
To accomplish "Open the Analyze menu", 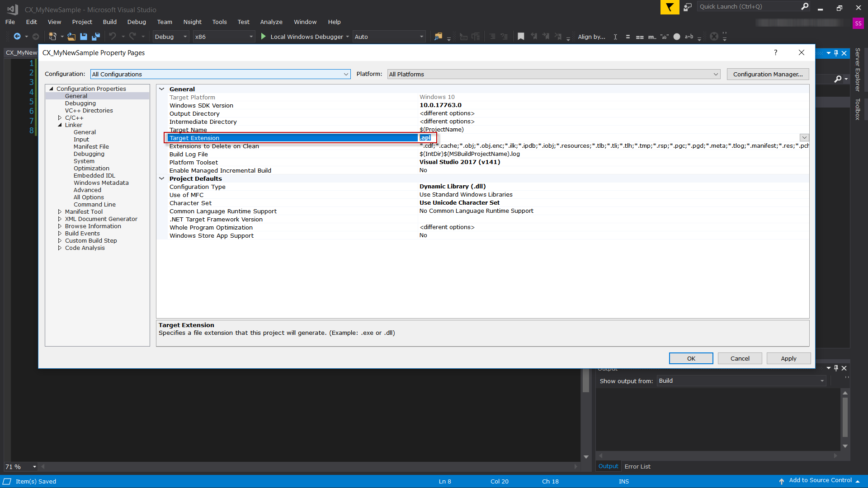I will click(x=271, y=22).
